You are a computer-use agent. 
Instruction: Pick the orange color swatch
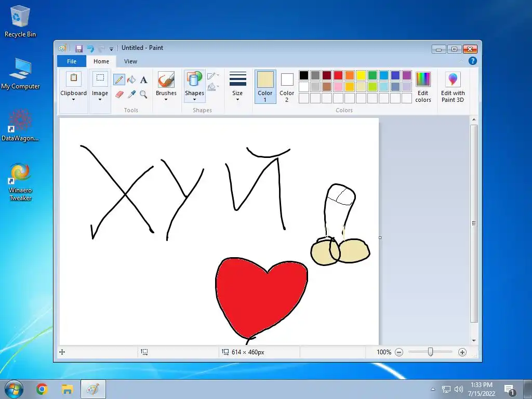point(350,75)
